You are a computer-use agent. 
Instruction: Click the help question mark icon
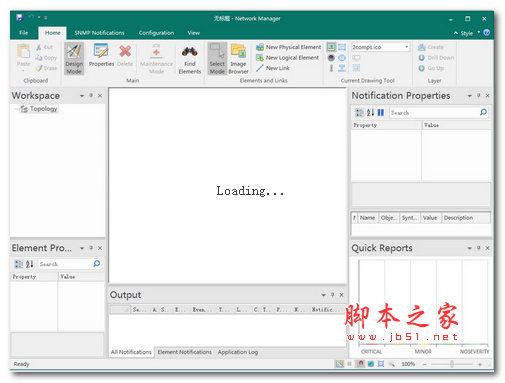tap(487, 32)
